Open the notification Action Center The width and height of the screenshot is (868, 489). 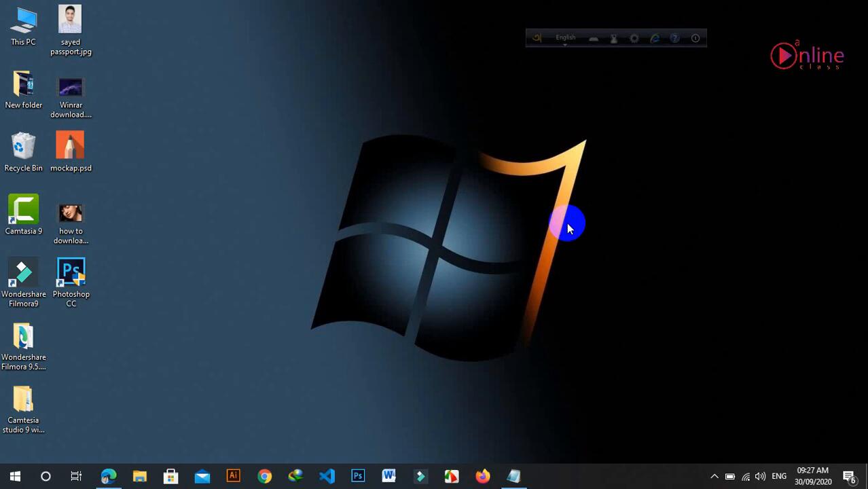pos(849,476)
